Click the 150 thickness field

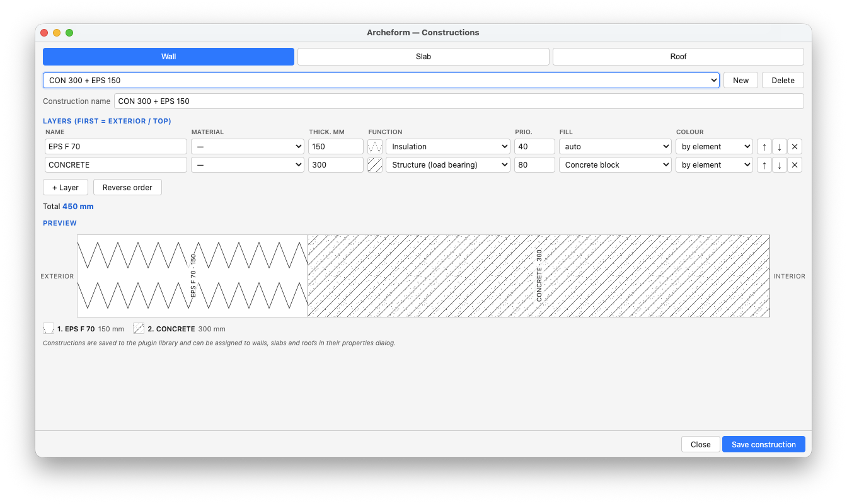(336, 147)
